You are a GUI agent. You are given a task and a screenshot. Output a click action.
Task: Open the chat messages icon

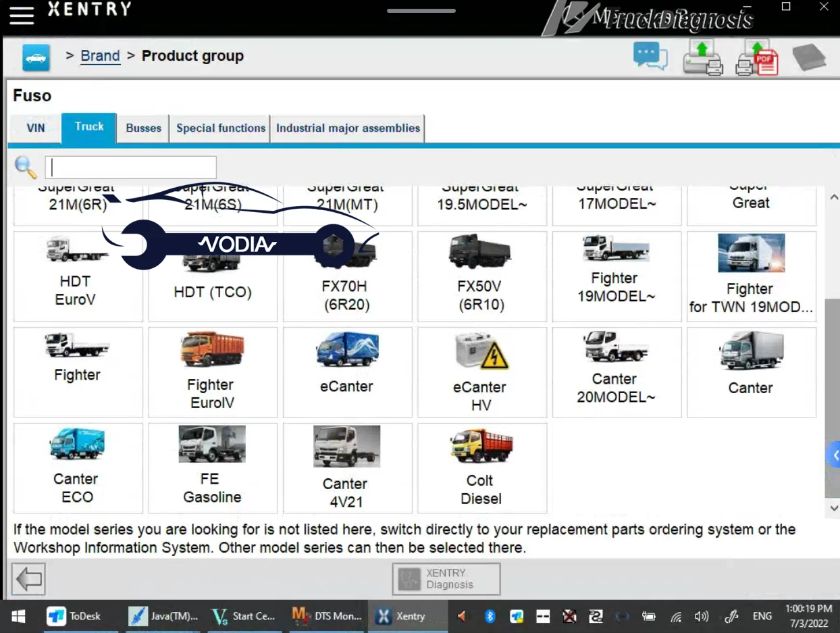(650, 56)
